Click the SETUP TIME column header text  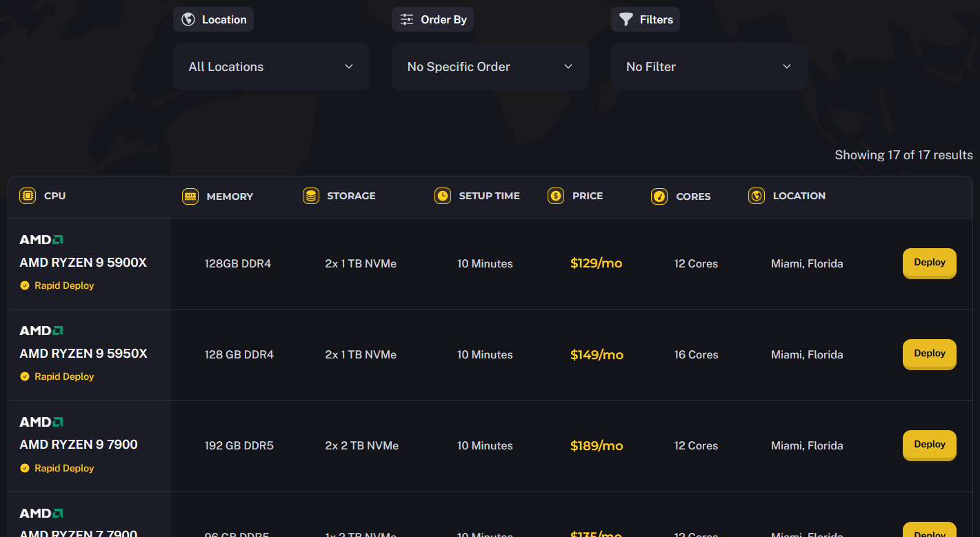[x=490, y=196]
